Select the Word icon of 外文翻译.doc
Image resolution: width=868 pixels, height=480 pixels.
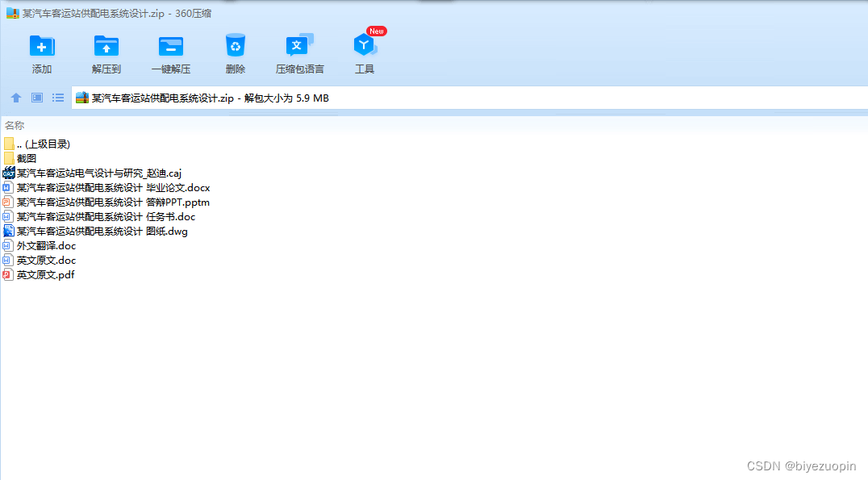8,245
